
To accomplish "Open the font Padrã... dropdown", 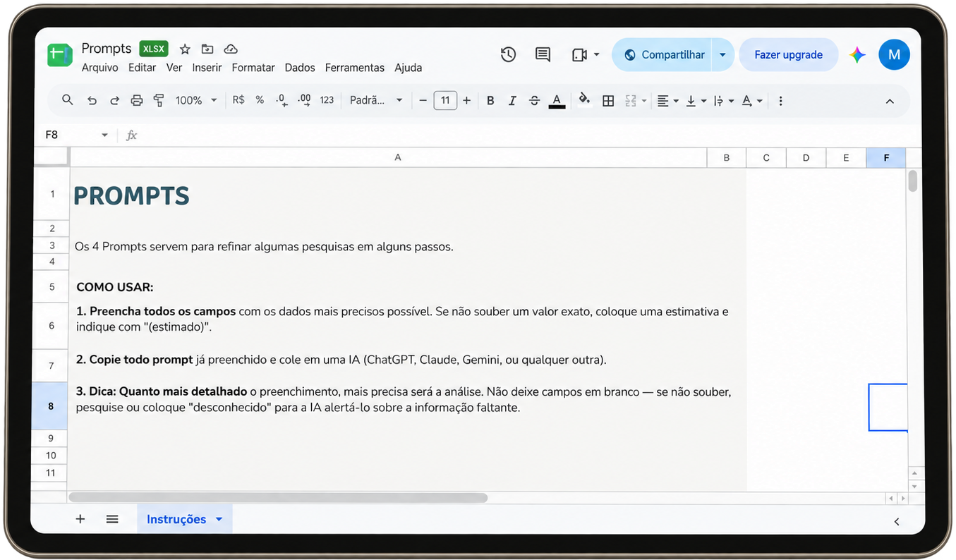I will [x=376, y=101].
